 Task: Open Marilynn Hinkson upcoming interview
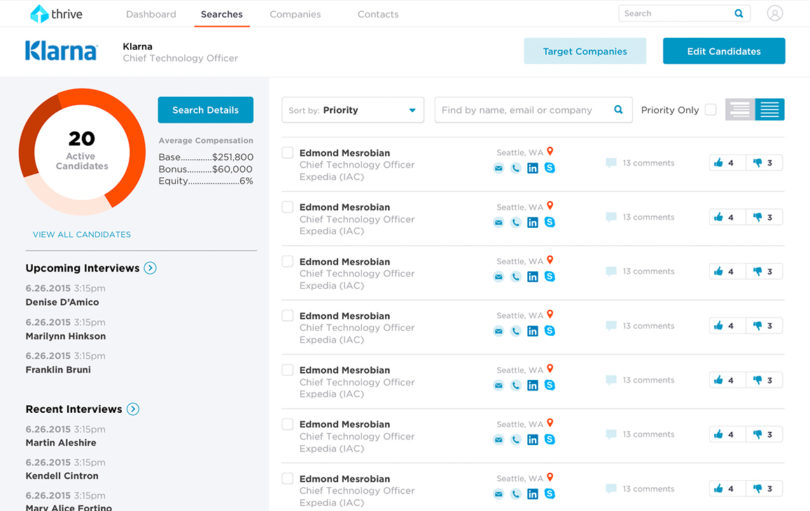(x=66, y=336)
